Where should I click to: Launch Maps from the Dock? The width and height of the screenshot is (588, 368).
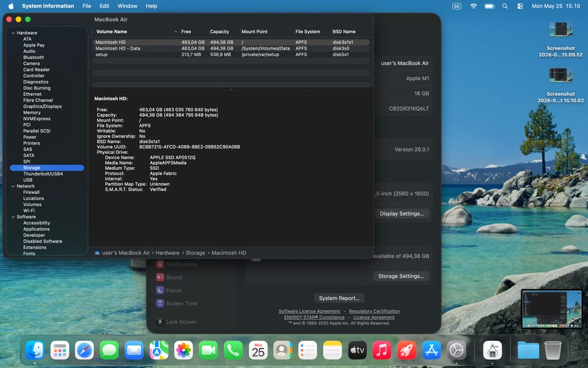pos(159,350)
